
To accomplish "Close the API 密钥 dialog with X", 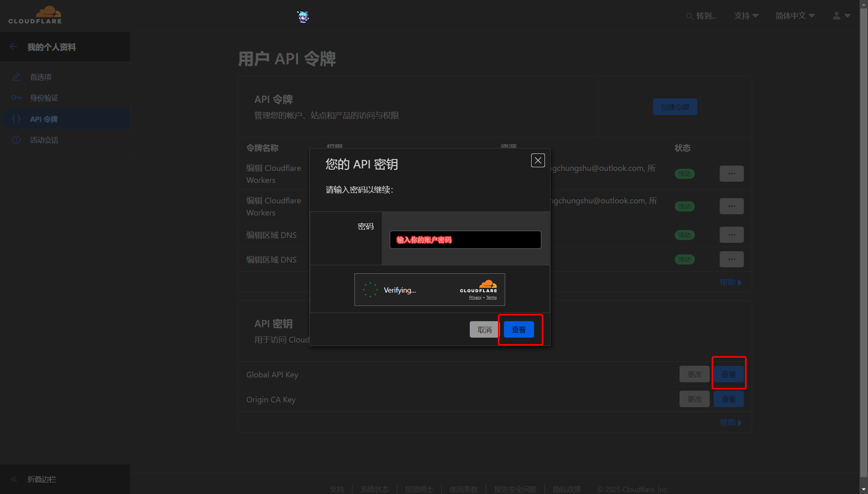I will (538, 160).
